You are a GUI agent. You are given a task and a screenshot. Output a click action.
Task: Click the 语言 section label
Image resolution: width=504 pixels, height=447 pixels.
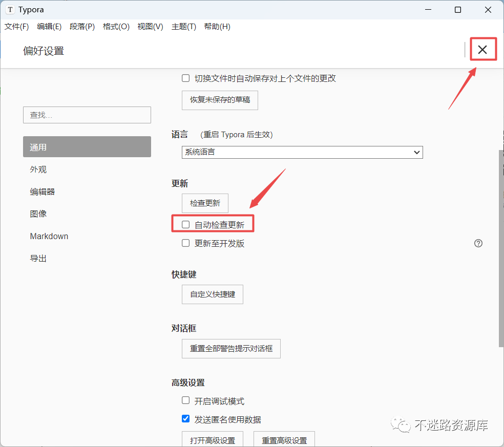[180, 134]
